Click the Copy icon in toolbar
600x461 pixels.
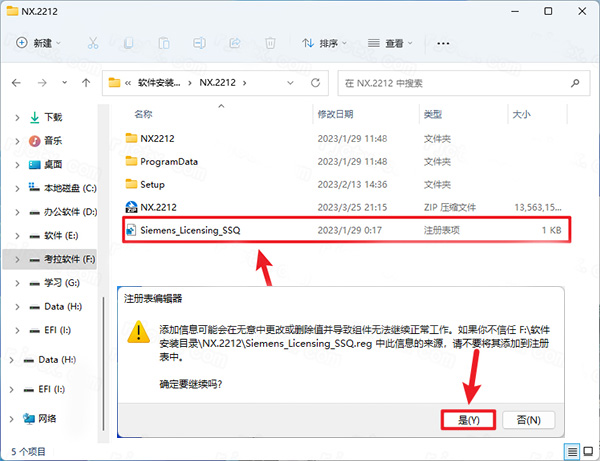129,43
